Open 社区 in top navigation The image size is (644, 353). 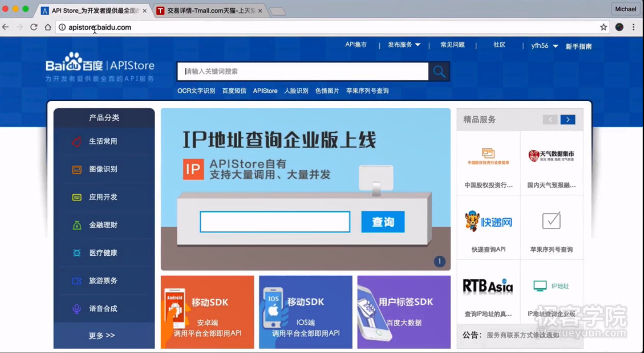[x=499, y=45]
